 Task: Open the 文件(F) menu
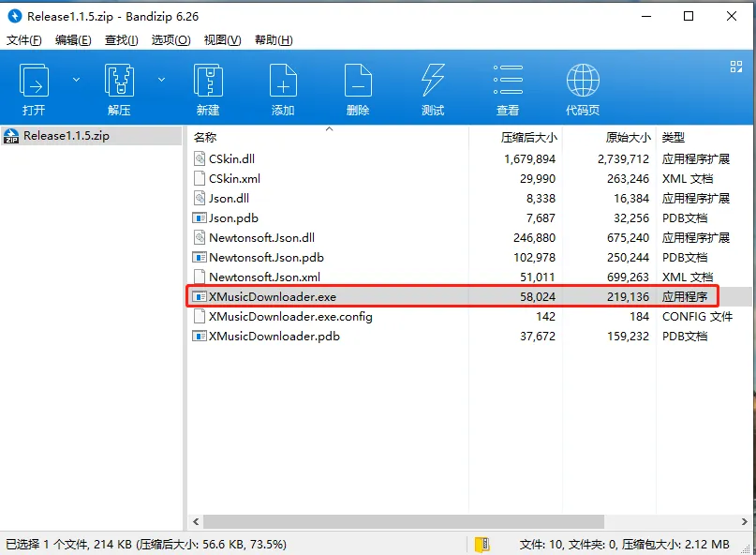(x=23, y=40)
